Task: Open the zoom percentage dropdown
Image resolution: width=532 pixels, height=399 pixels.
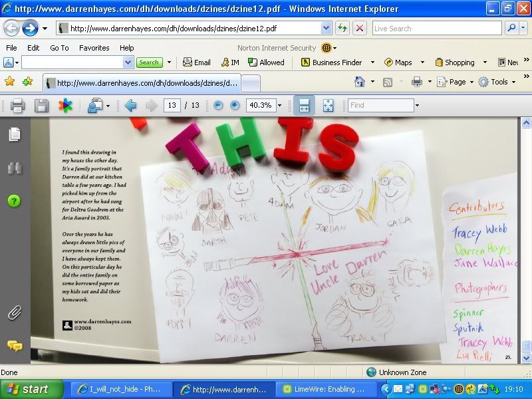Action: pos(279,105)
